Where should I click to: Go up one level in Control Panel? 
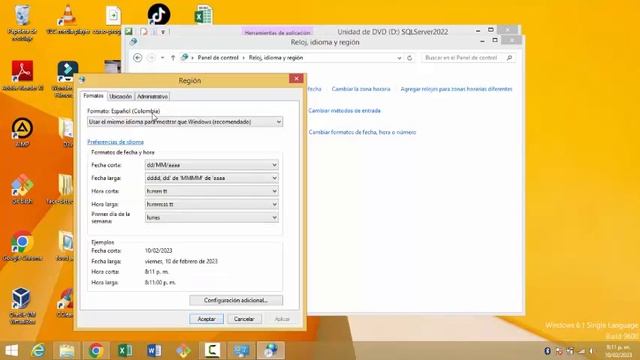coord(173,58)
